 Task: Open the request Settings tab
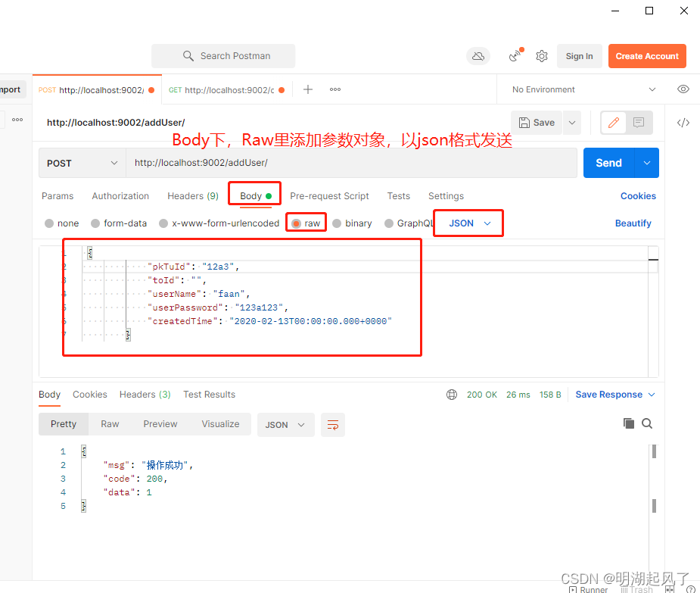click(446, 195)
